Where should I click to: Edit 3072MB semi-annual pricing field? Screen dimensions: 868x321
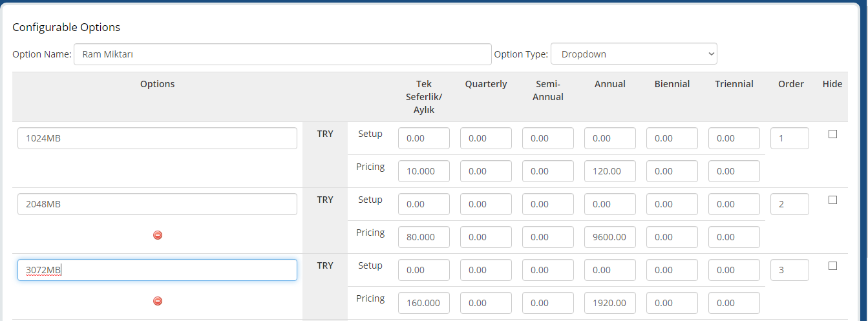point(548,303)
